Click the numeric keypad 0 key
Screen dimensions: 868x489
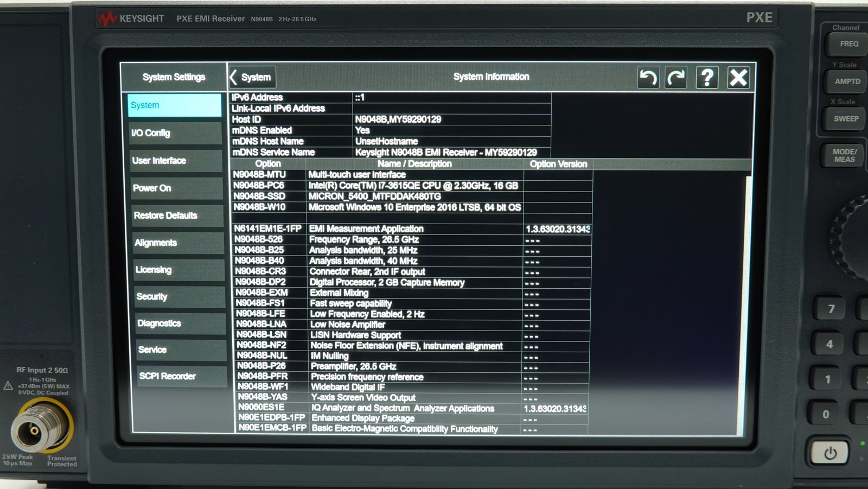(826, 414)
